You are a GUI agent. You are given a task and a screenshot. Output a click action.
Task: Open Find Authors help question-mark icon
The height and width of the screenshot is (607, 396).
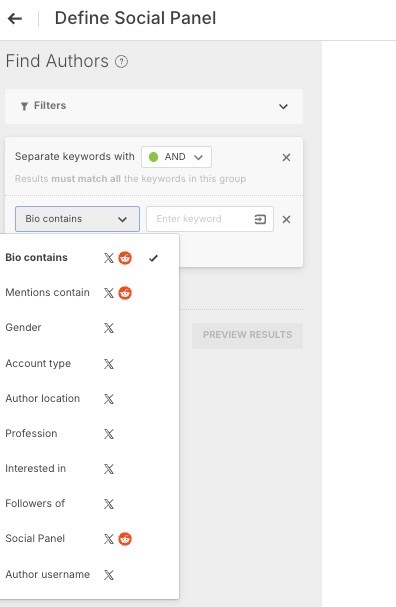[x=121, y=62]
